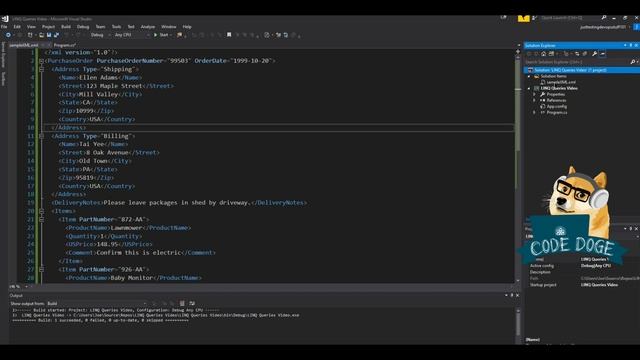Image resolution: width=640 pixels, height=360 pixels.
Task: Open the Analyze menu
Action: pyautogui.click(x=148, y=27)
